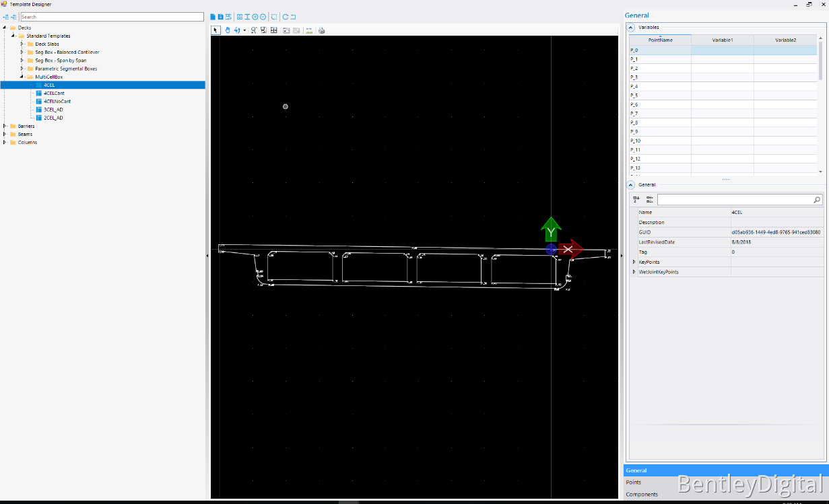The image size is (829, 504).
Task: Click the four-square grid icon in top toolbar
Action: pos(240,17)
